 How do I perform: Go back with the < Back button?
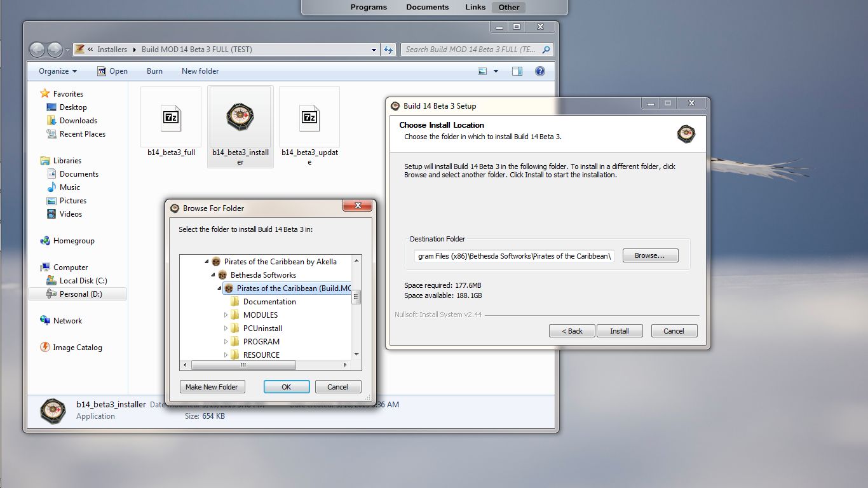572,331
